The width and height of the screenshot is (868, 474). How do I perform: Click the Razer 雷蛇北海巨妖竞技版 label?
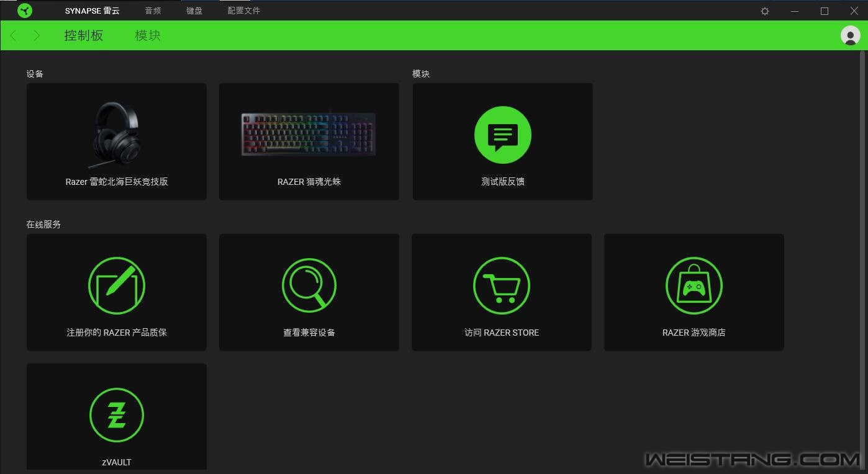117,182
